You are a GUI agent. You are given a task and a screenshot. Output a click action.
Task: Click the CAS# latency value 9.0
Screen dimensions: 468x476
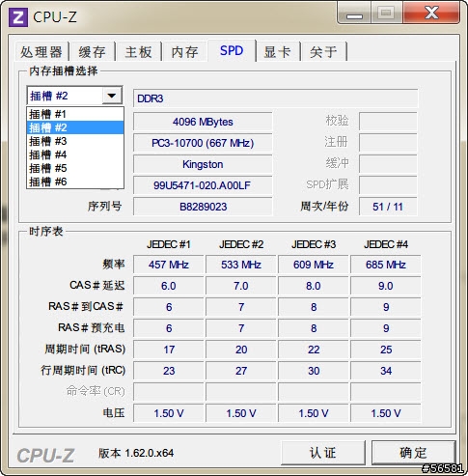(386, 286)
